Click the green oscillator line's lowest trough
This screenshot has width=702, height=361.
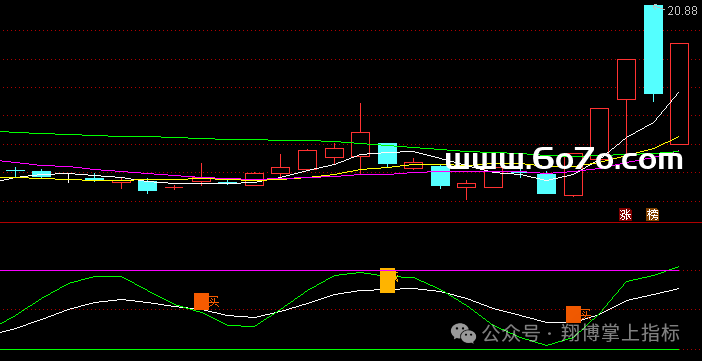click(547, 345)
